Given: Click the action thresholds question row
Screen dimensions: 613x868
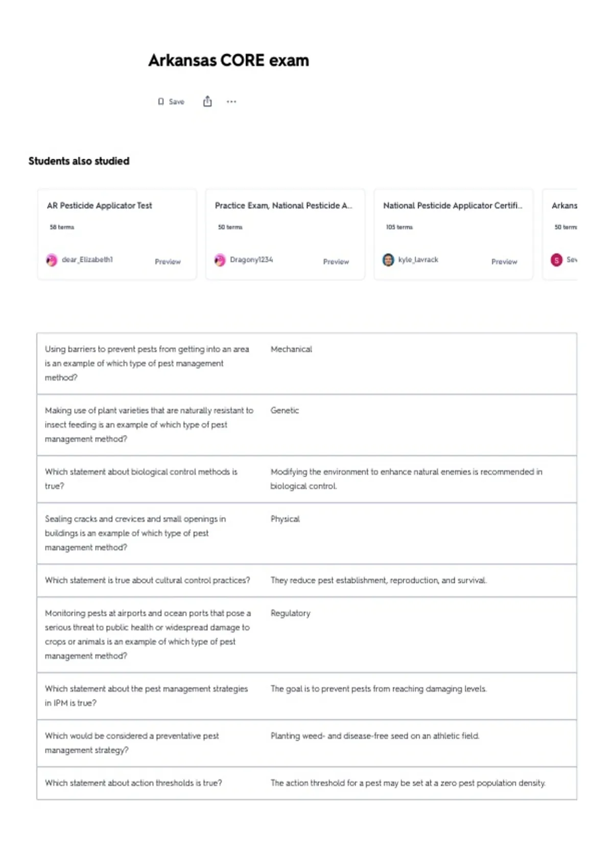Looking at the screenshot, I should point(306,783).
